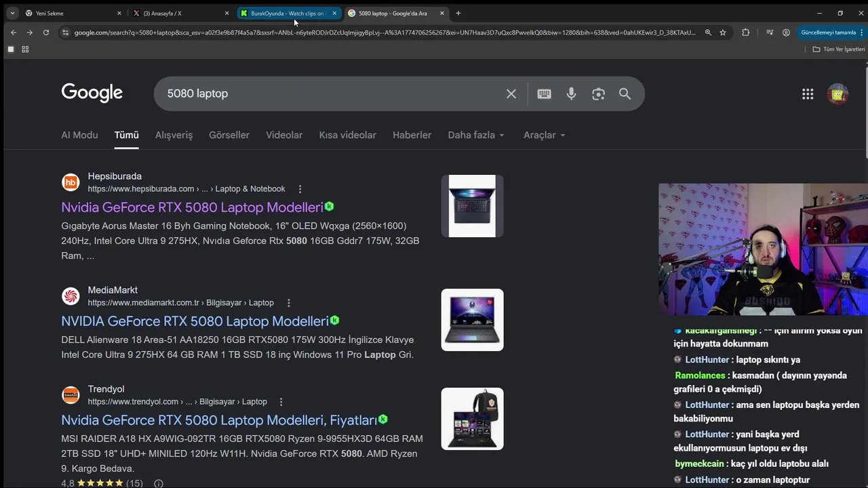Click the Hepsiburada laptop thumbnail
868x488 pixels.
point(472,206)
